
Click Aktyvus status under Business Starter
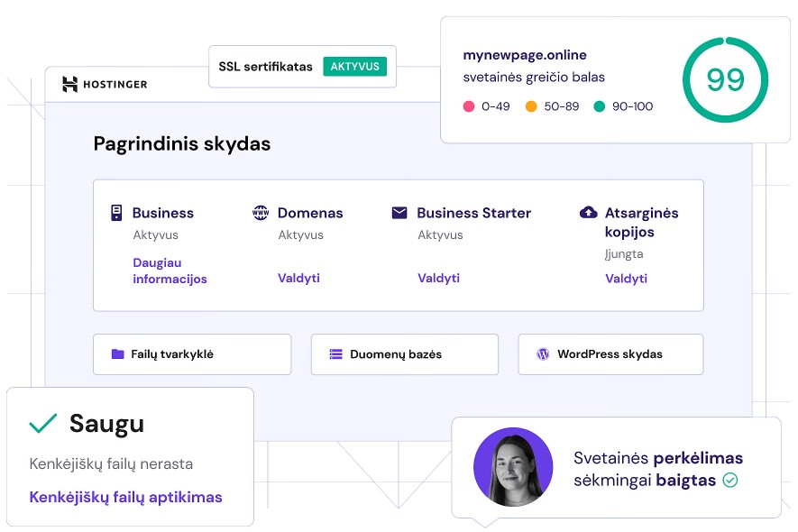(440, 234)
